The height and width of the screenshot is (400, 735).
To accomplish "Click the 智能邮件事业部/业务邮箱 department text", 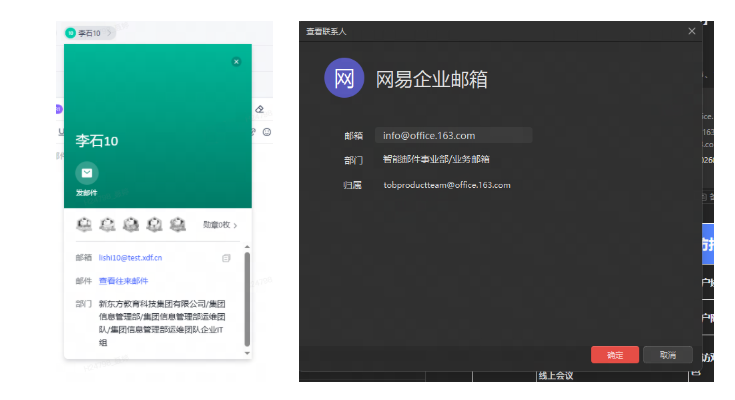I will tap(436, 159).
